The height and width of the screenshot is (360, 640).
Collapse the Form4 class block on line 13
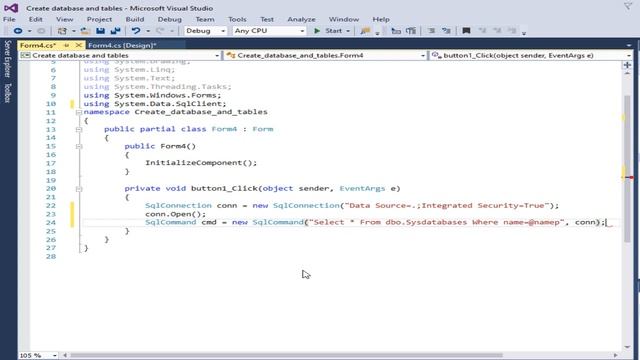(x=78, y=129)
